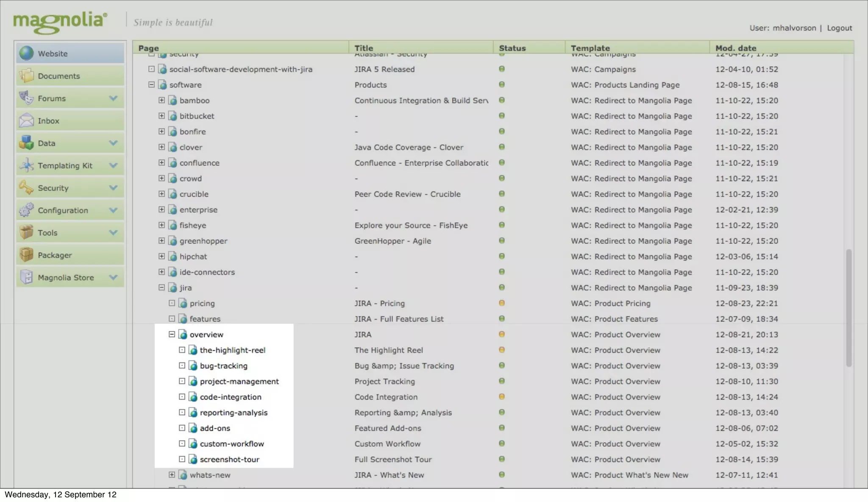The height and width of the screenshot is (502, 868).
Task: Expand the confluence tree node
Action: (161, 163)
